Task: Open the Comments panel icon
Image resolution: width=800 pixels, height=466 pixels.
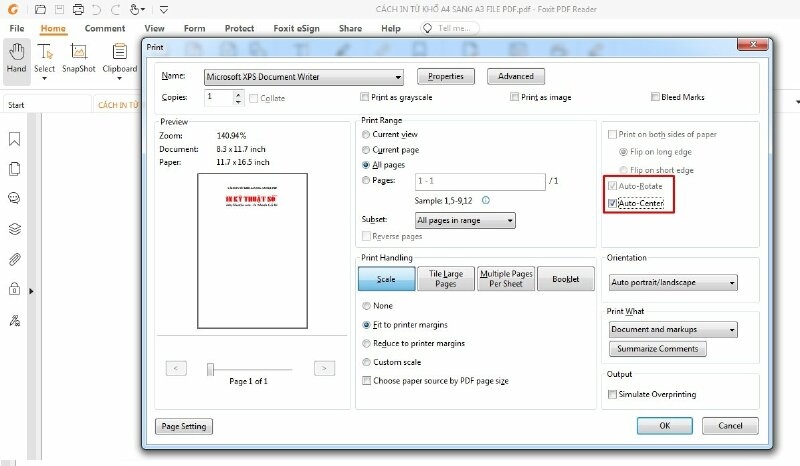Action: pos(14,198)
